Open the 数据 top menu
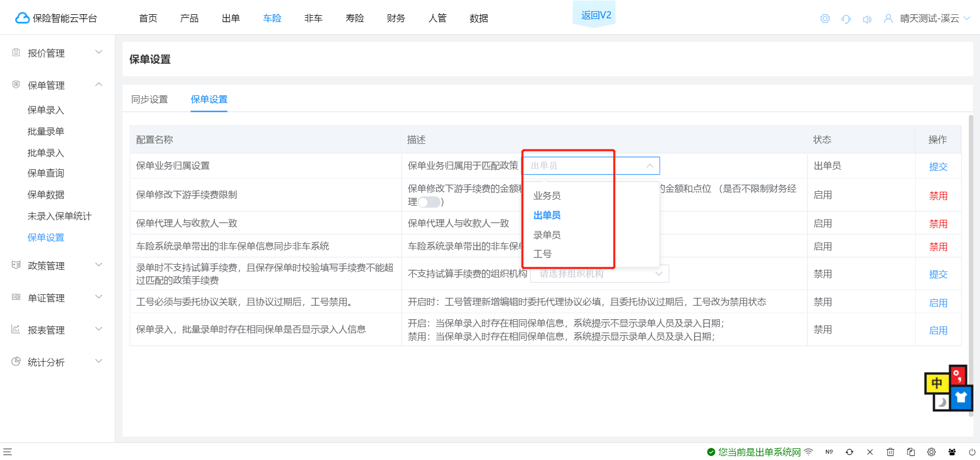Screen dimensions: 980x460 479,18
